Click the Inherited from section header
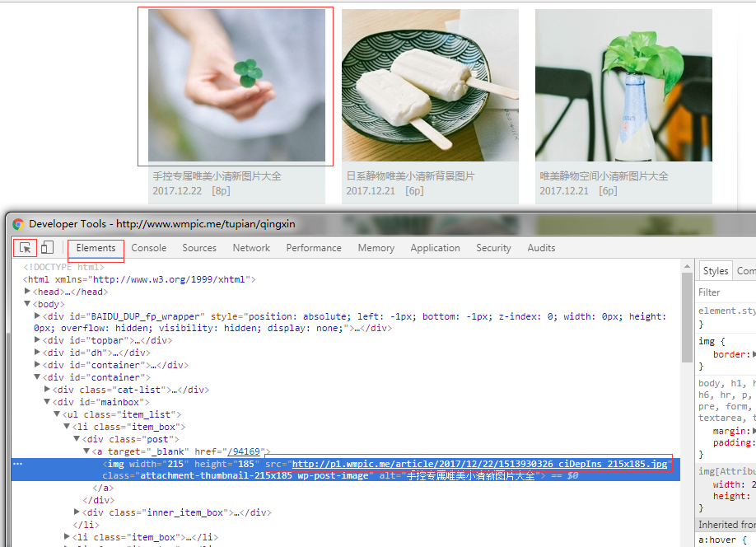The width and height of the screenshot is (756, 547). pos(726,524)
